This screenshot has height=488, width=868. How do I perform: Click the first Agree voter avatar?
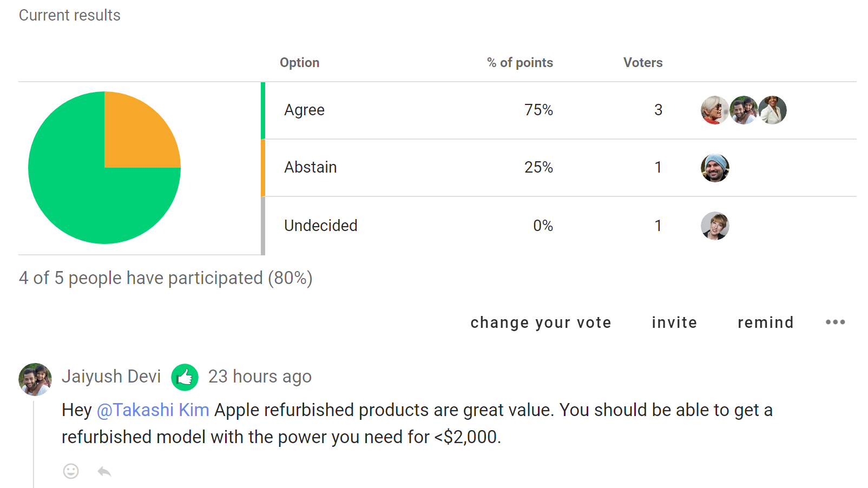pyautogui.click(x=715, y=110)
